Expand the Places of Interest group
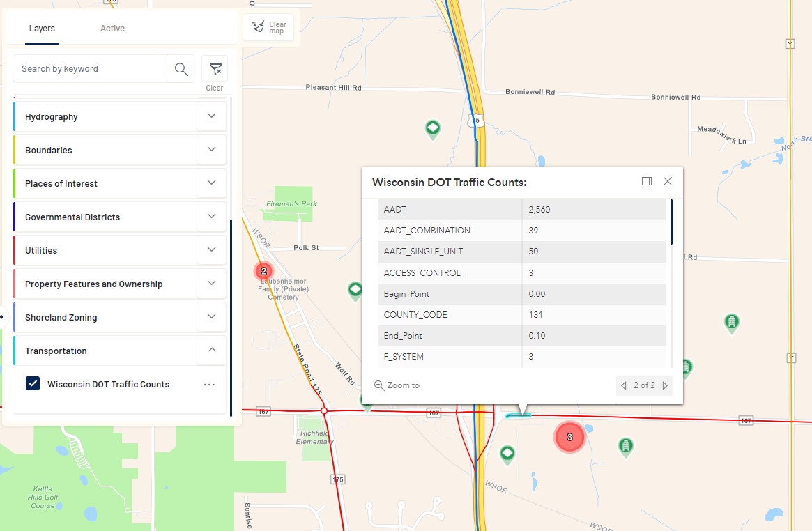 (211, 183)
